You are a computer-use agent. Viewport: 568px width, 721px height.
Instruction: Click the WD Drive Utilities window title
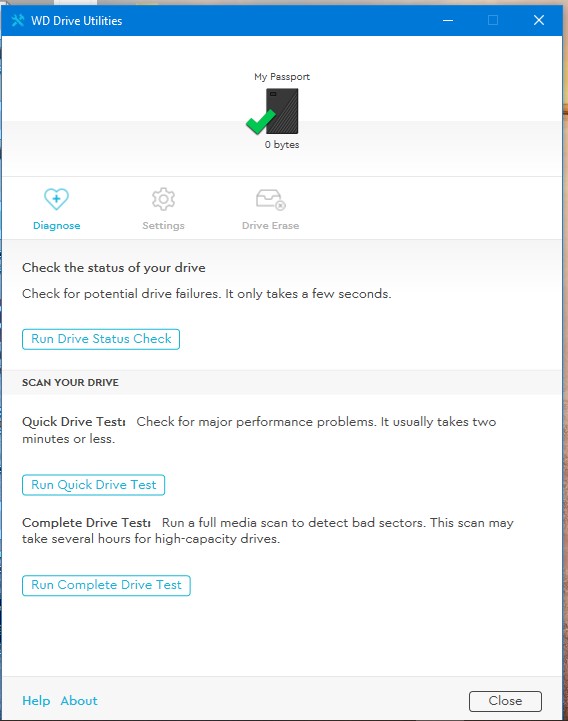(77, 21)
